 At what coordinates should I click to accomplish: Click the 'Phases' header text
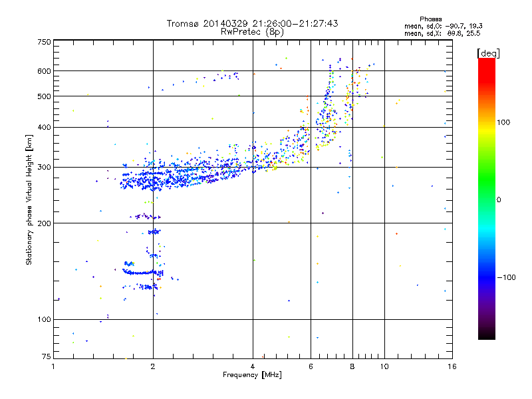(430, 19)
